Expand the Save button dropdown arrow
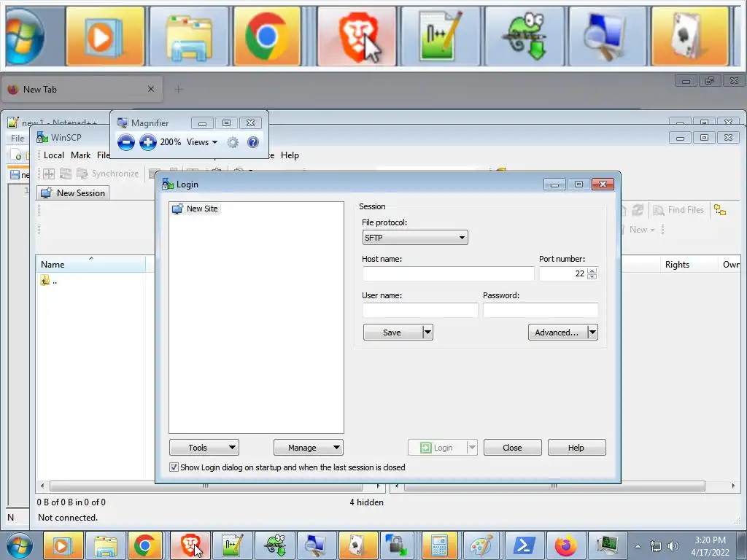The width and height of the screenshot is (747, 560). [427, 332]
